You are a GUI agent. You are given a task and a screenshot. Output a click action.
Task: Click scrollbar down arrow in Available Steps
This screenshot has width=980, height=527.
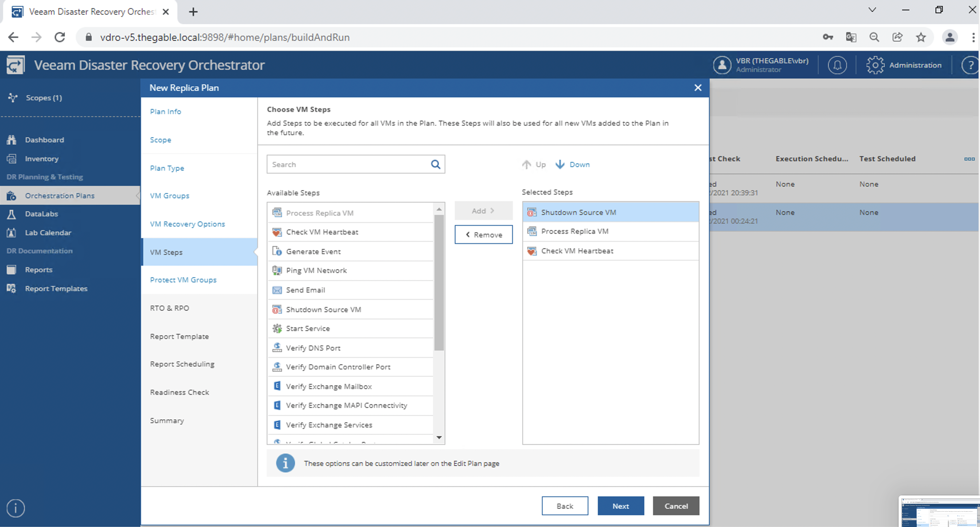439,438
